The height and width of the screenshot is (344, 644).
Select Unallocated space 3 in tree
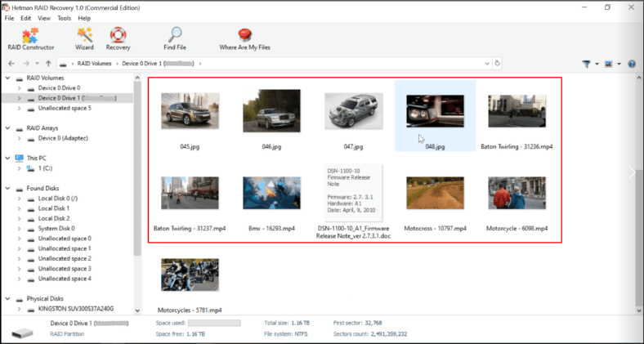point(65,269)
